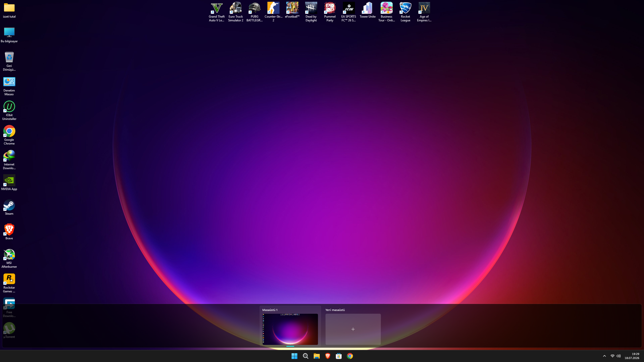Viewport: 644px width, 362px height.
Task: Launch Chrome from the taskbar
Action: 350,356
